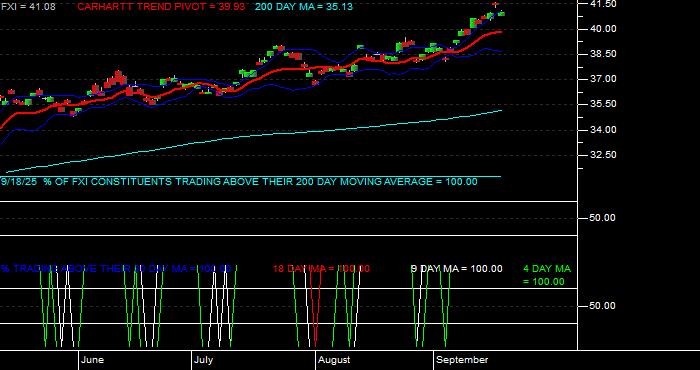Click the end of the red trend pivot line
This screenshot has width=700, height=370.
(500, 32)
